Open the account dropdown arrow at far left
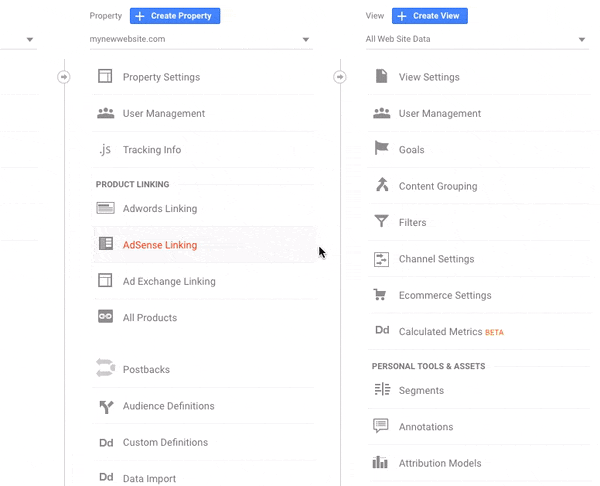 click(x=30, y=39)
